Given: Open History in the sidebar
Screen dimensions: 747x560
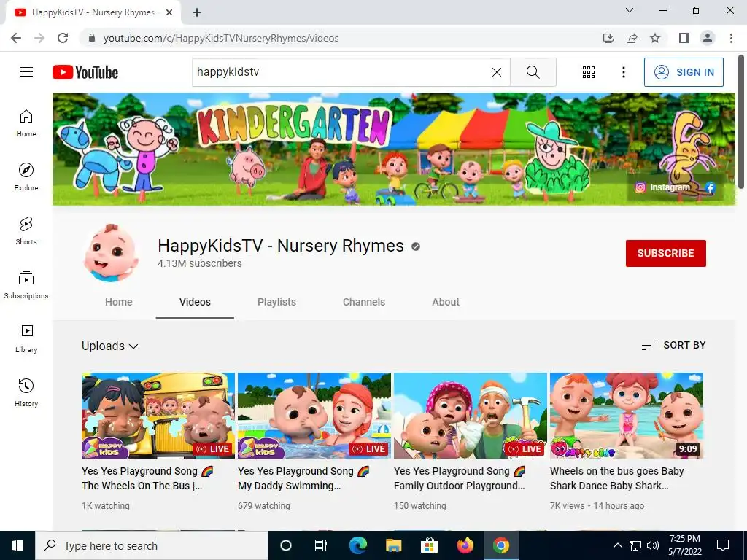Looking at the screenshot, I should point(26,393).
